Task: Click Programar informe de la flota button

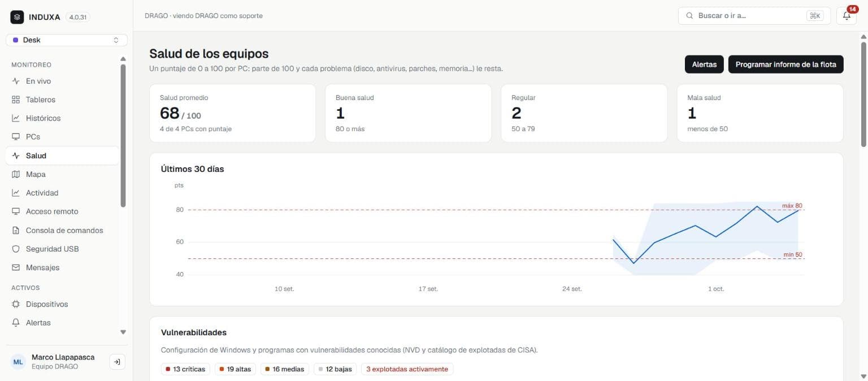Action: click(x=785, y=64)
